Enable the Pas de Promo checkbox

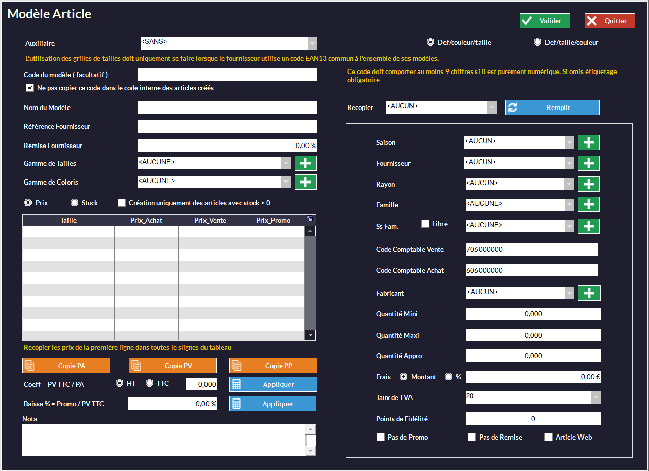[x=380, y=437]
